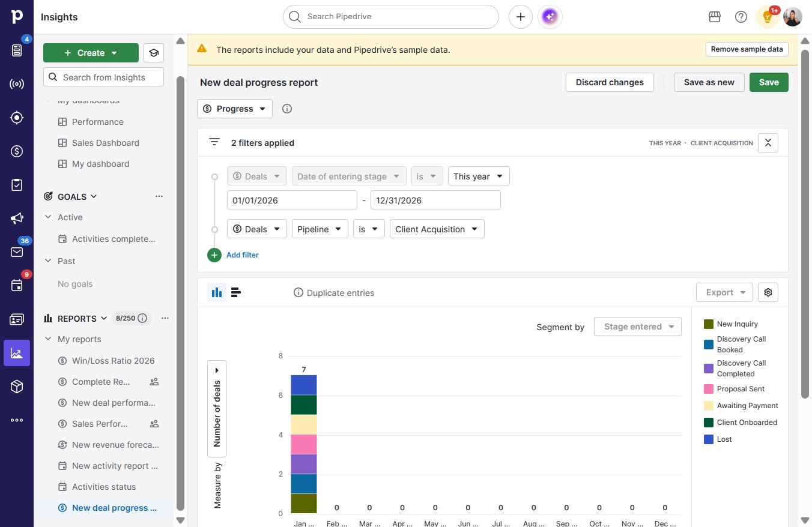The image size is (812, 527).
Task: Open Campaigns megaphone icon
Action: [17, 218]
